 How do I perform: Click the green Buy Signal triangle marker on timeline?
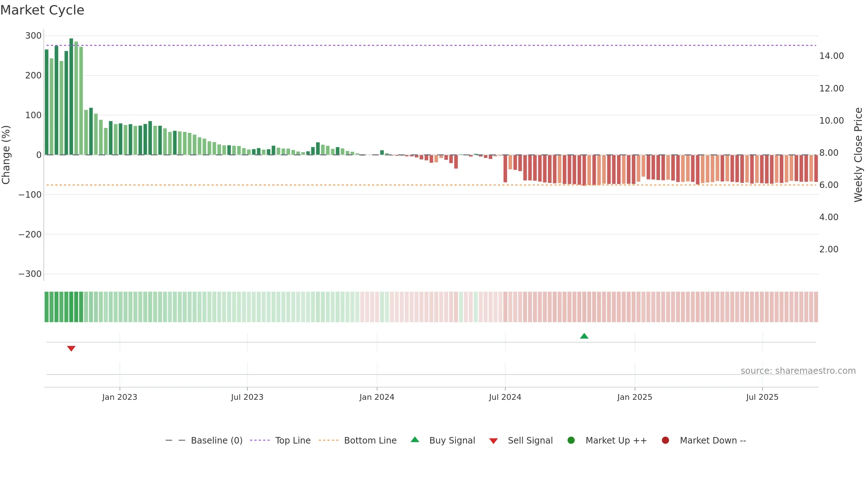(584, 336)
